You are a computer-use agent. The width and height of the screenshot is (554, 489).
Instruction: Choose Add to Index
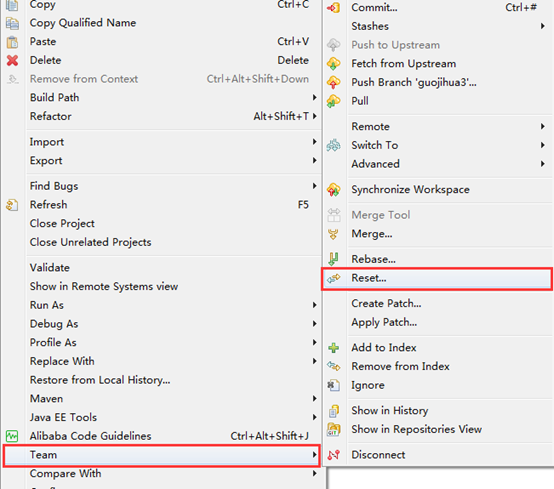384,348
